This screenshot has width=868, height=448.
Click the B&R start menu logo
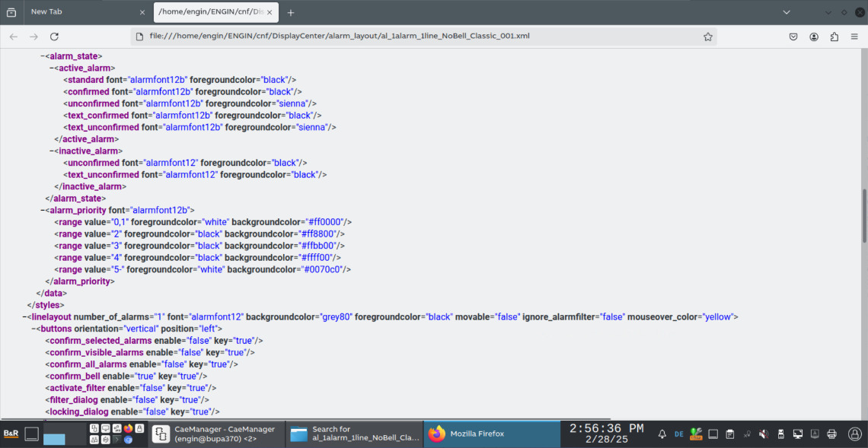click(x=11, y=434)
